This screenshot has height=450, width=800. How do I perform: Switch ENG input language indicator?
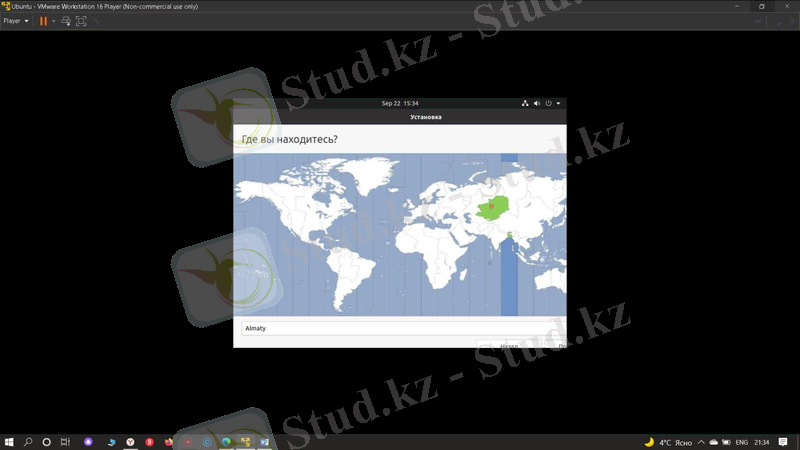click(x=742, y=442)
